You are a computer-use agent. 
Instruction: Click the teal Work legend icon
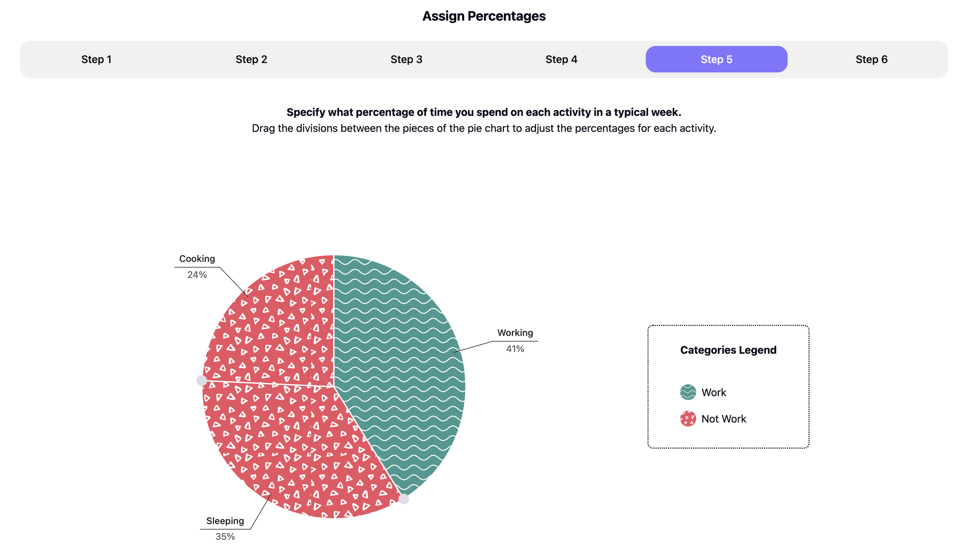[688, 392]
